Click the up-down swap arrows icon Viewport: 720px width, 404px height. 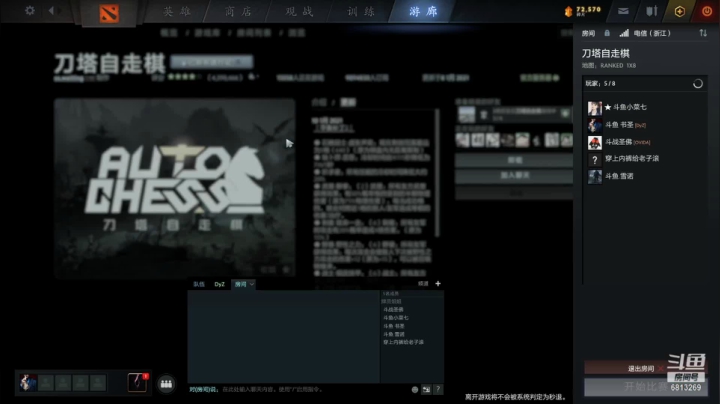click(703, 33)
